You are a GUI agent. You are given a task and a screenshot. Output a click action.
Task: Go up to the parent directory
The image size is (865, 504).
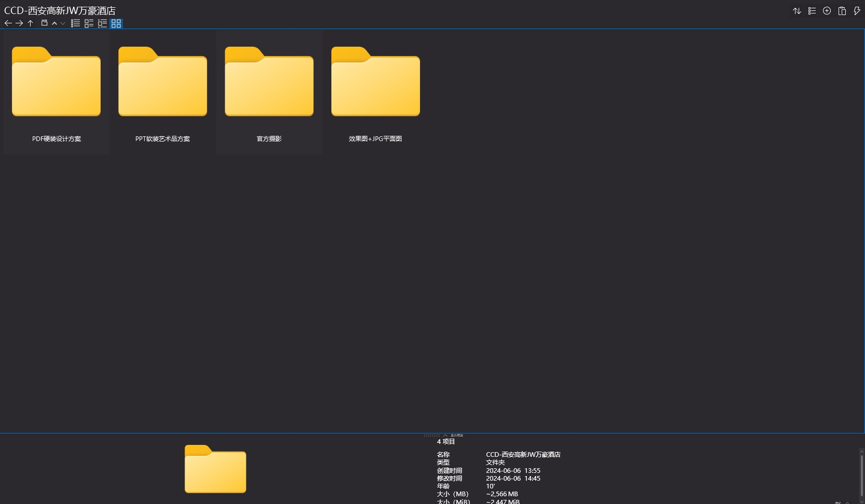[31, 23]
